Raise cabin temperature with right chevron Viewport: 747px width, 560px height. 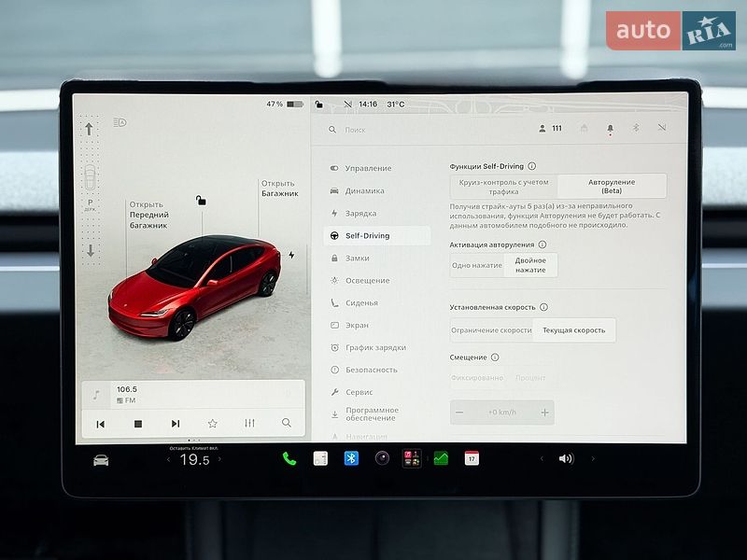coord(219,459)
